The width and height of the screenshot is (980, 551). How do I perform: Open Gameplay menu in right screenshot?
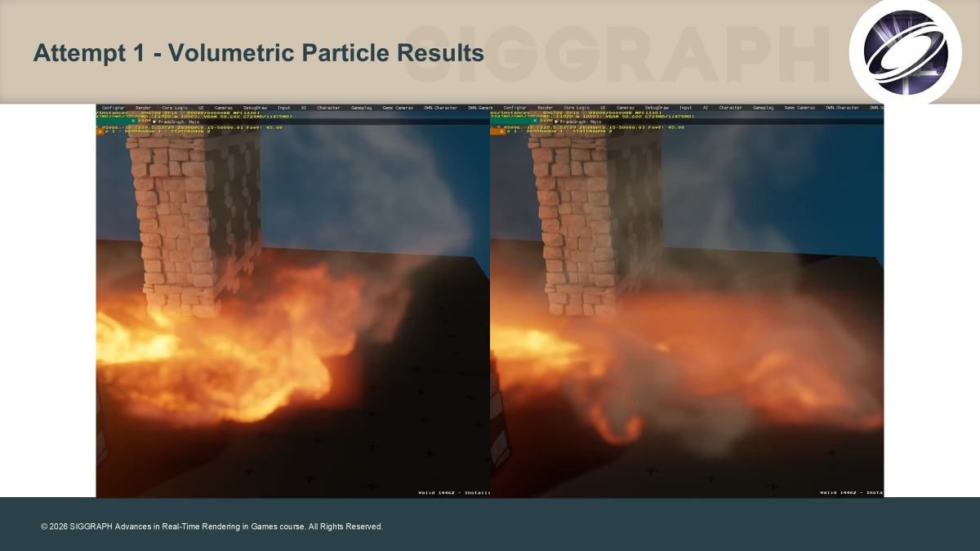coord(764,108)
